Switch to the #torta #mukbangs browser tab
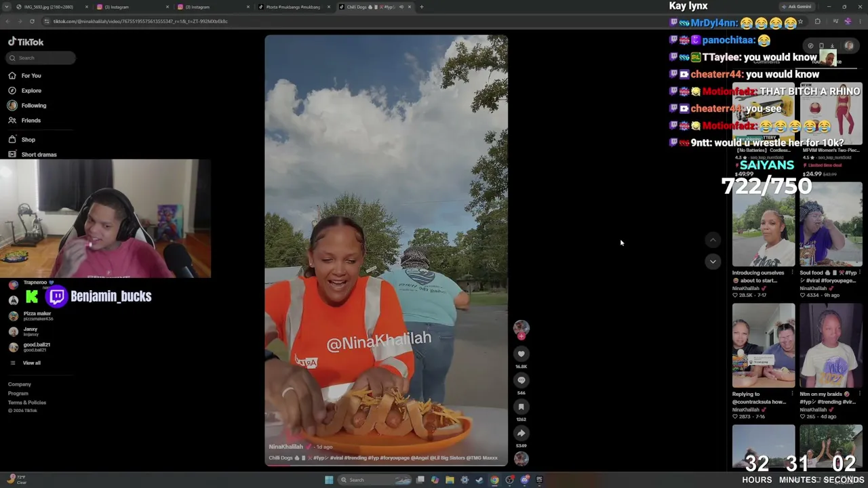 point(293,7)
